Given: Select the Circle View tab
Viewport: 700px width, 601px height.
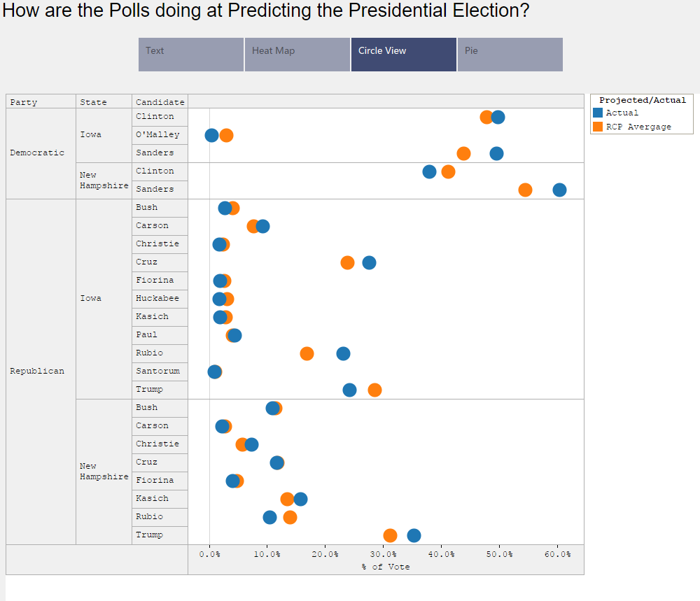Looking at the screenshot, I should [x=403, y=54].
